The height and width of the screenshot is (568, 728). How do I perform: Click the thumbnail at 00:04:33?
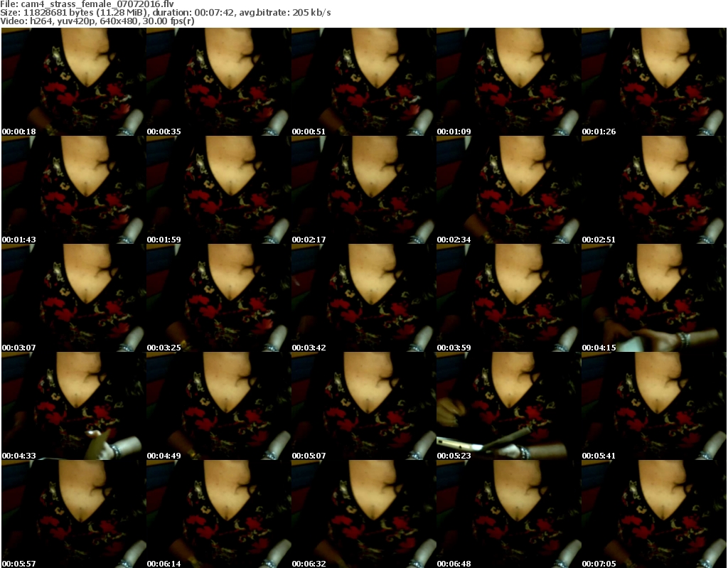coord(73,406)
